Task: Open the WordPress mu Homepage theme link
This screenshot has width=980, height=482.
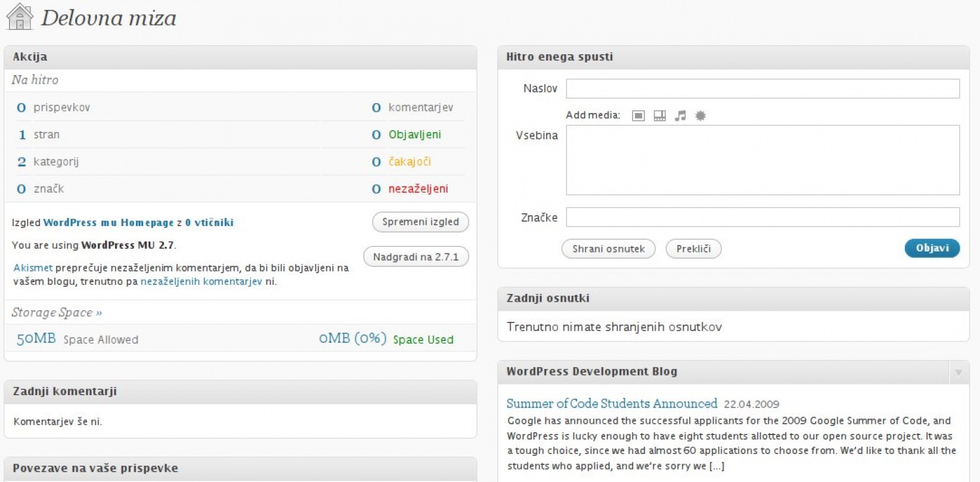Action: click(108, 223)
